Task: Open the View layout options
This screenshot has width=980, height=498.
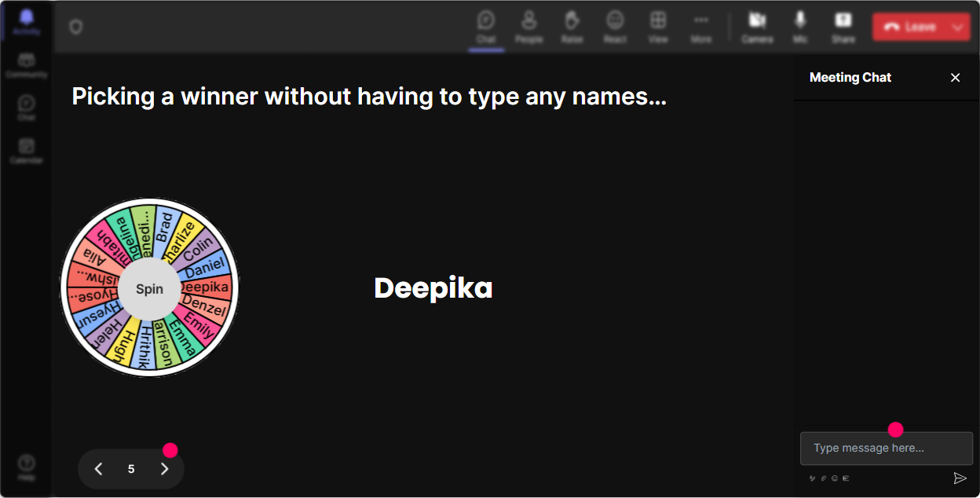Action: [x=658, y=27]
